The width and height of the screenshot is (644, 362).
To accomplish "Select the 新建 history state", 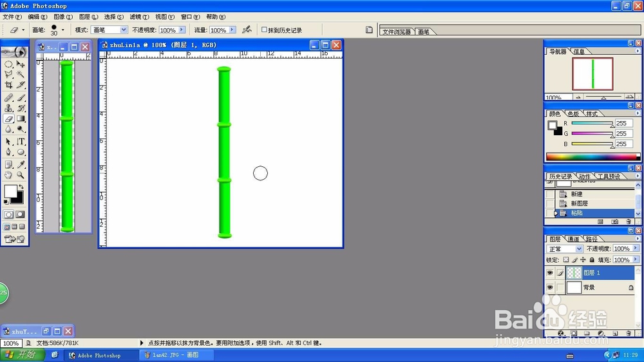I will tap(576, 194).
